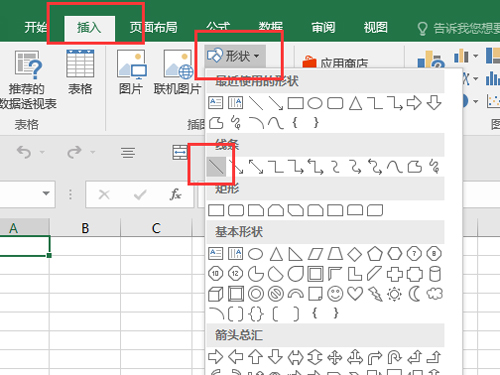The height and width of the screenshot is (375, 500).
Task: Switch to the 审阅 tab
Action: pyautogui.click(x=323, y=28)
